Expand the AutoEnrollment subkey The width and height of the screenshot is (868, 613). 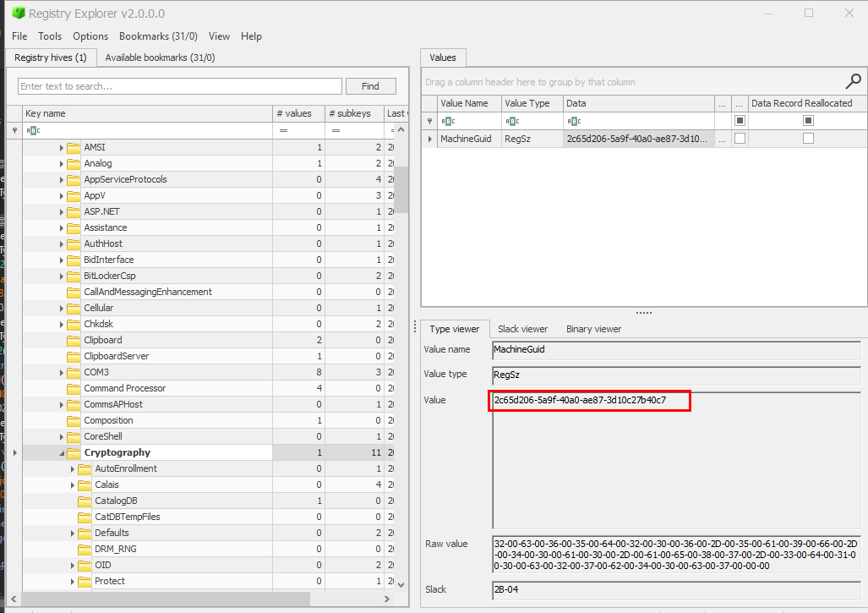(x=72, y=469)
